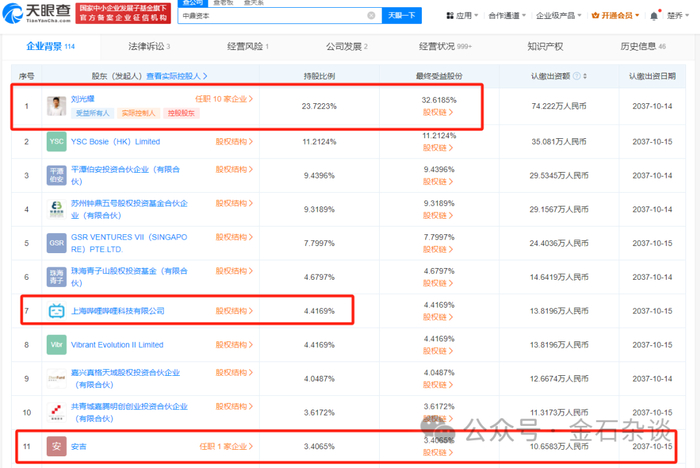Open the Tianyancha logo home link
Image resolution: width=700 pixels, height=468 pixels.
coord(37,13)
